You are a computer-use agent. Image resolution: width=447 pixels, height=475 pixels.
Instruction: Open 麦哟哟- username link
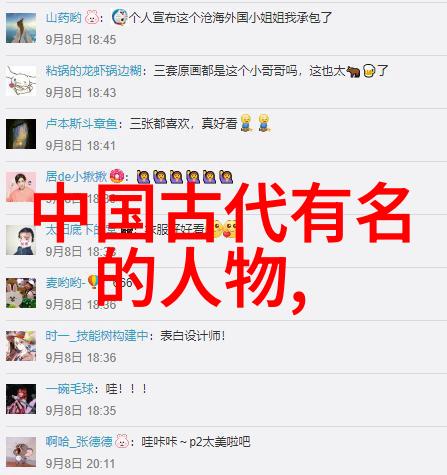tap(66, 283)
